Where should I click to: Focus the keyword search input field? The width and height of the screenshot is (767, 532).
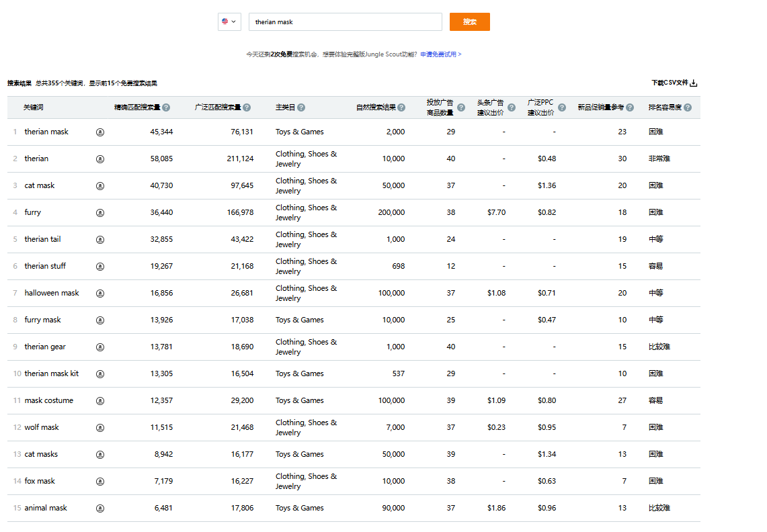point(346,22)
